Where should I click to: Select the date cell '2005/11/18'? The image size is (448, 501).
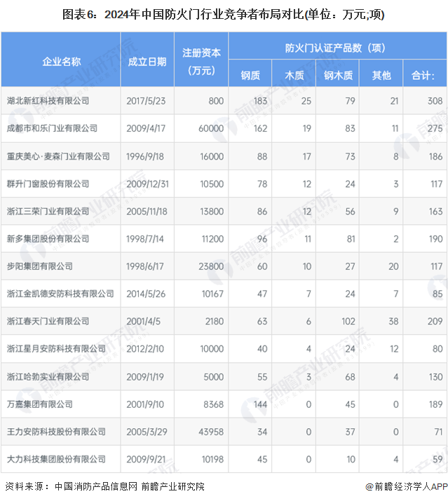pos(147,212)
